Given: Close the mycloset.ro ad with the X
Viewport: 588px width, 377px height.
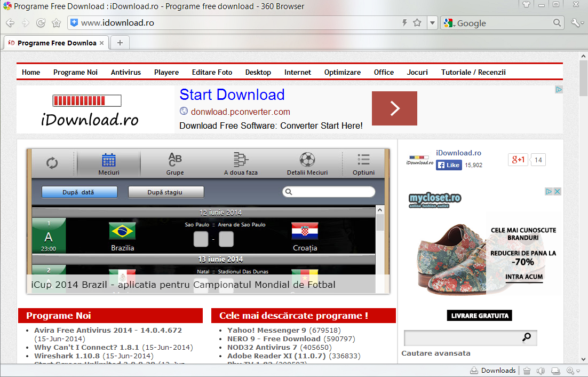Looking at the screenshot, I should click(557, 191).
